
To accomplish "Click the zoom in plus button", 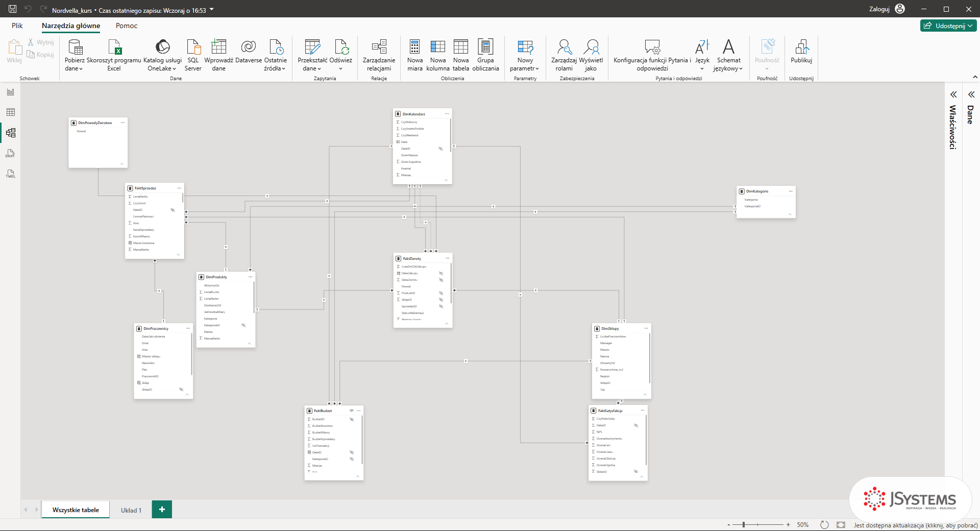I will click(x=788, y=524).
